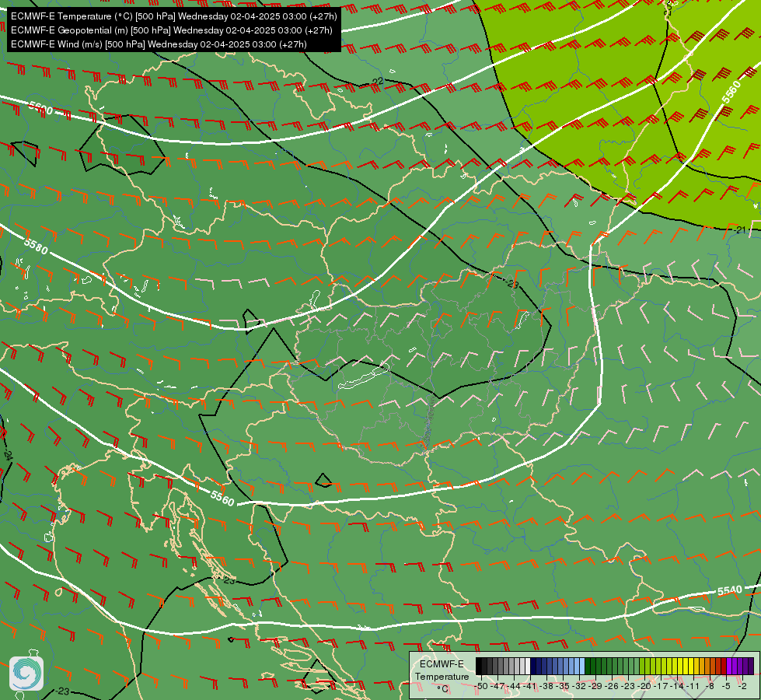The image size is (761, 700).
Task: Click the -17 value on the legend
Action: tap(661, 686)
